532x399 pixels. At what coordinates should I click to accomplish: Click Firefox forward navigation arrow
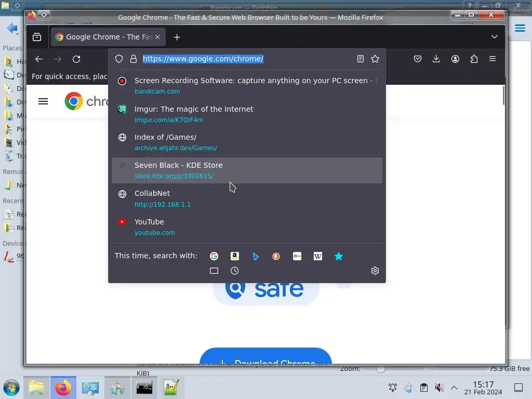pyautogui.click(x=58, y=59)
